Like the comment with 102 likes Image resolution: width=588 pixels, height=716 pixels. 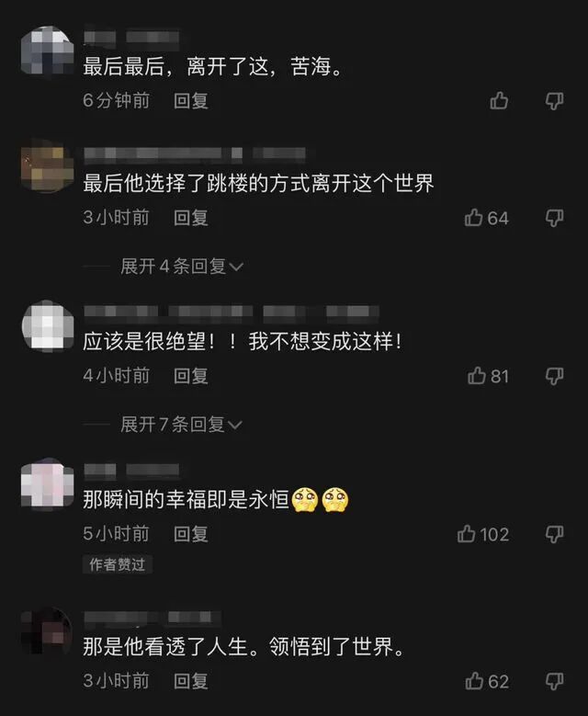[483, 534]
